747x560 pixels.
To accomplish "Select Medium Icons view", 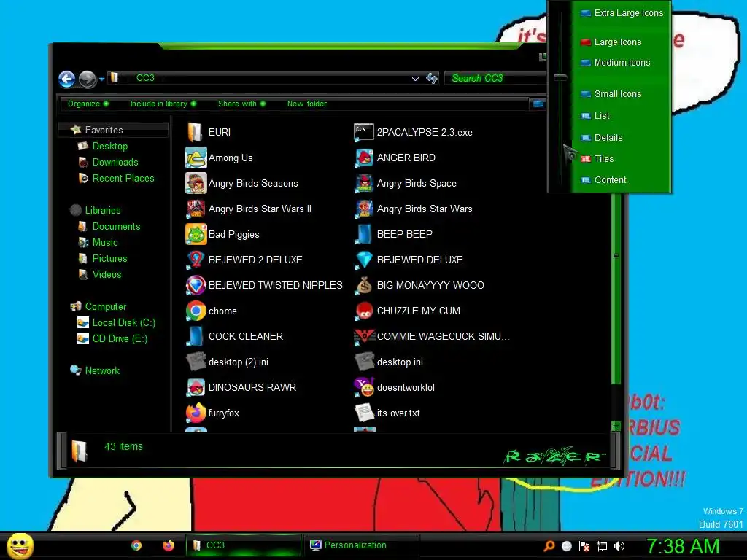I will click(x=615, y=63).
